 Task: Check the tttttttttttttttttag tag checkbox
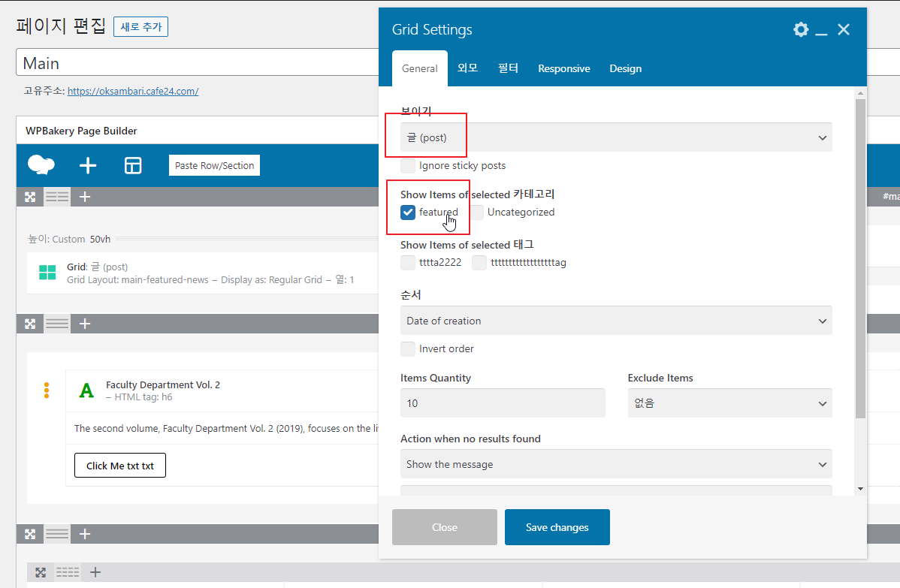[x=479, y=263]
